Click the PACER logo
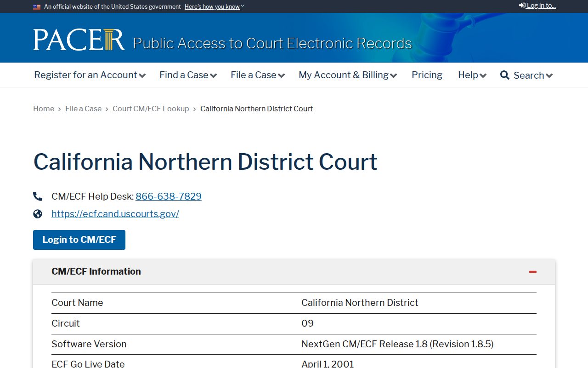This screenshot has width=588, height=368. pos(79,40)
